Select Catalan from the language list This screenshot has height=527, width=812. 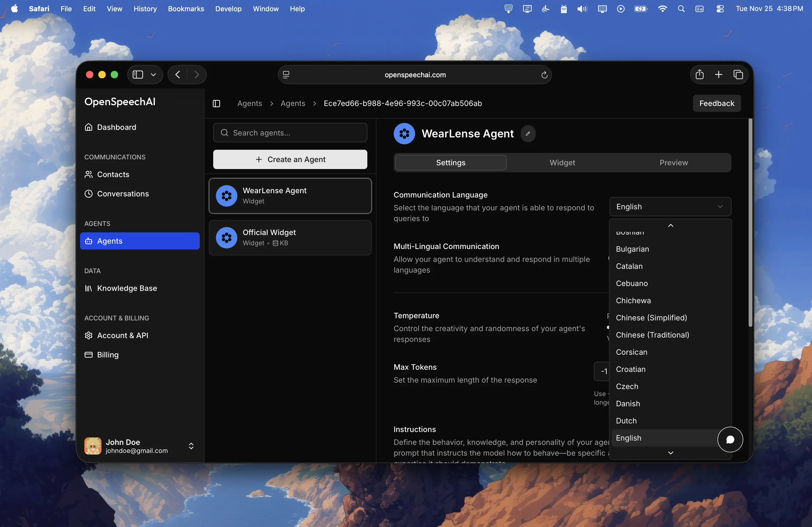point(670,266)
